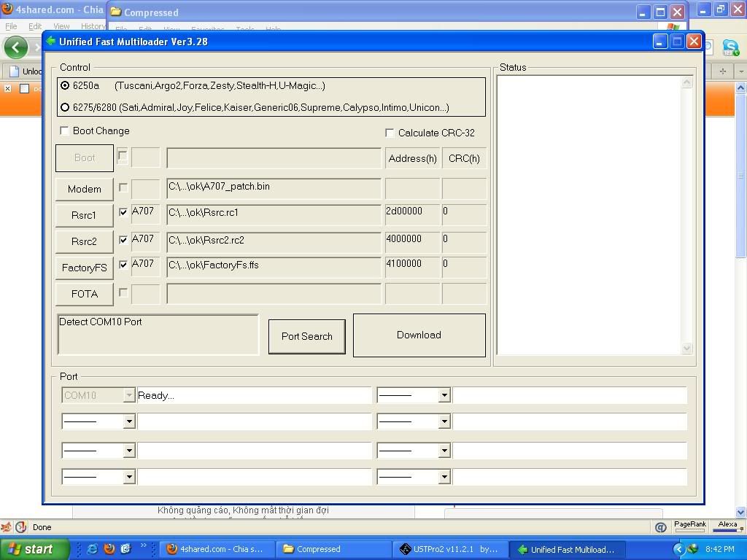Uncheck the Rsrc1 file checkbox
The height and width of the screenshot is (560, 747).
pyautogui.click(x=123, y=213)
